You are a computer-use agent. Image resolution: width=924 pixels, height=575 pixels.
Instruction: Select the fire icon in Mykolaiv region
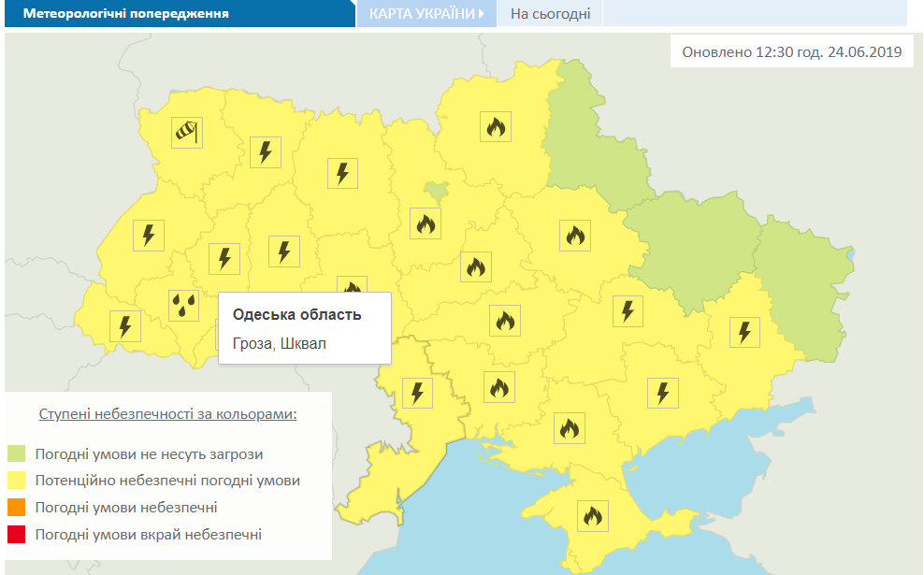point(499,387)
